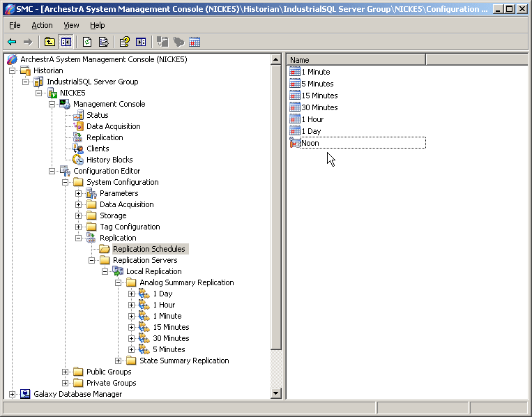Click the History Blocks clock icon
Viewport: 532px width, 417px height.
pos(78,160)
